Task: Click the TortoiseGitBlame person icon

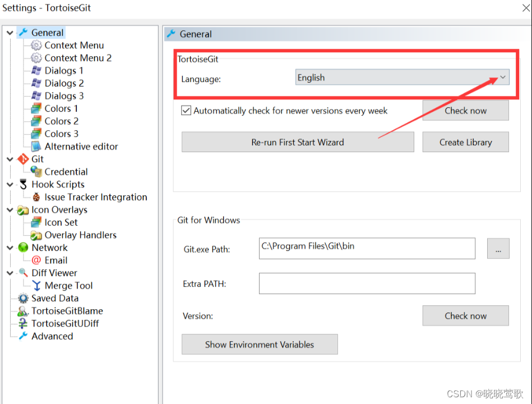Action: 23,311
